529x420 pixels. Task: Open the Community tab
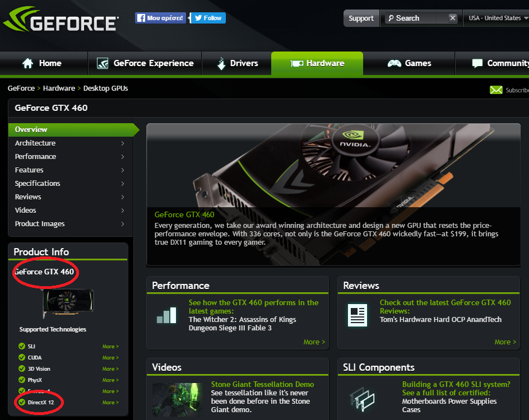click(493, 63)
